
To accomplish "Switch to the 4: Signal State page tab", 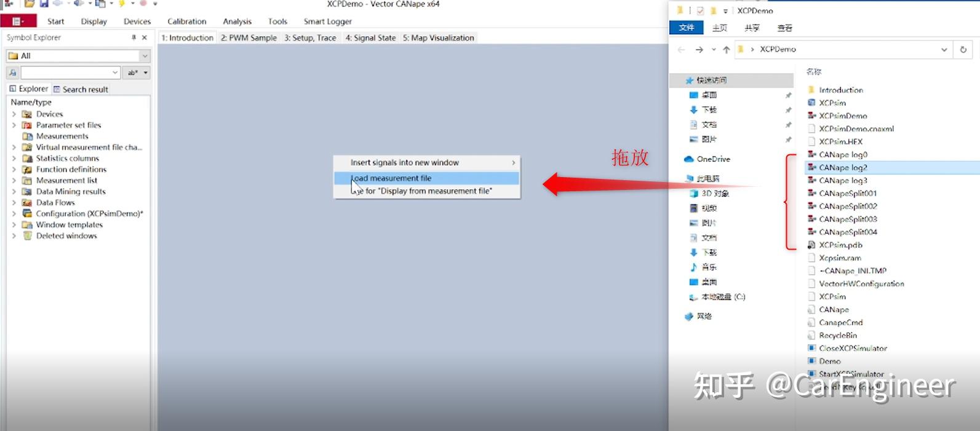I will point(370,38).
